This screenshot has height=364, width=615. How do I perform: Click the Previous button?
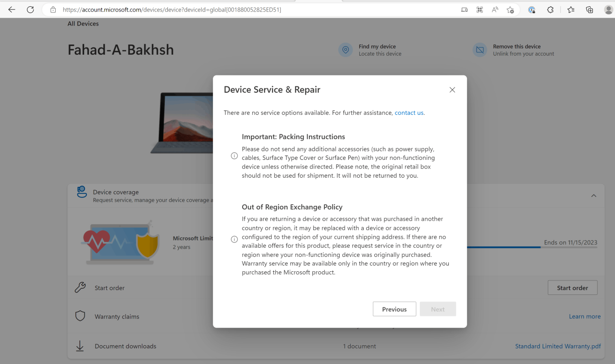coord(394,309)
